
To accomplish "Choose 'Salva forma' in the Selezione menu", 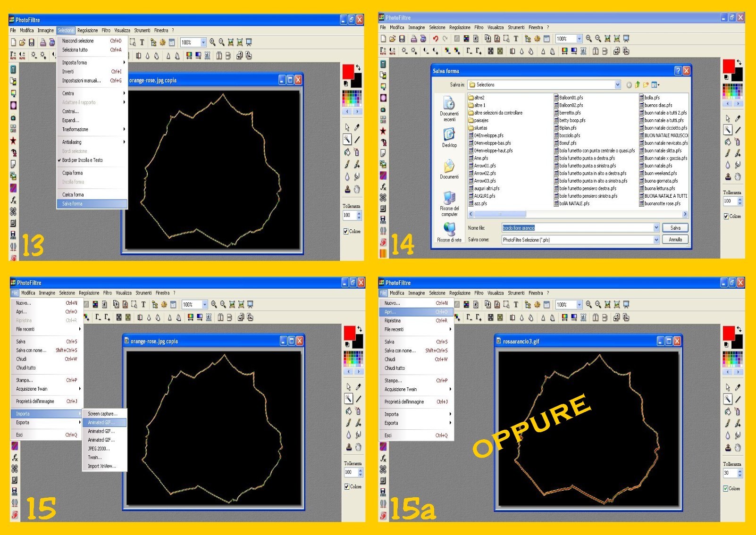I will [72, 204].
